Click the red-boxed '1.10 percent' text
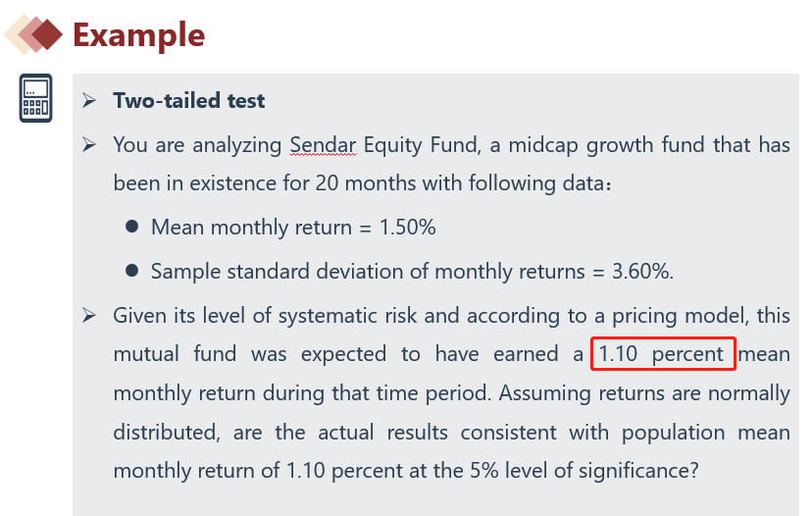This screenshot has height=516, width=812. 663,353
